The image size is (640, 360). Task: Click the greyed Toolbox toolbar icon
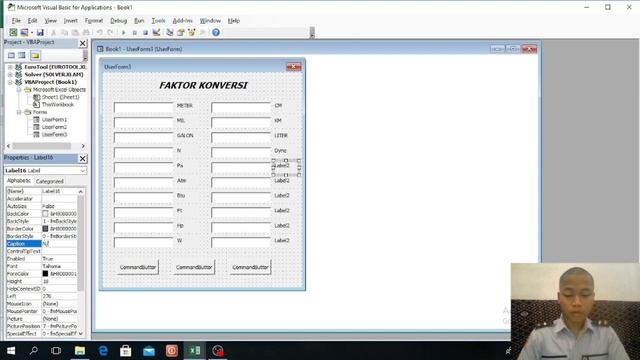pyautogui.click(x=202, y=32)
